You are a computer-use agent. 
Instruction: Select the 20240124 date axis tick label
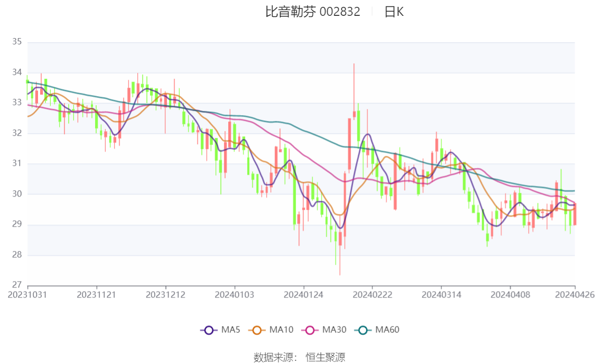[303, 294]
